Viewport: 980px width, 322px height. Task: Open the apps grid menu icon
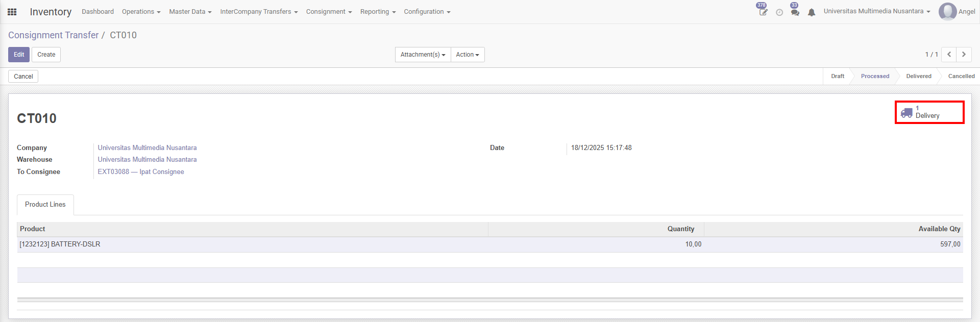(x=12, y=12)
